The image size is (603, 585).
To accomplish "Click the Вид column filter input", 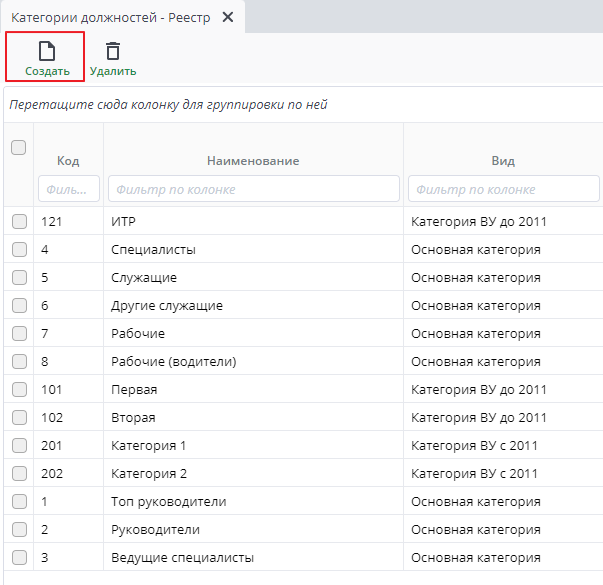I will coord(503,189).
